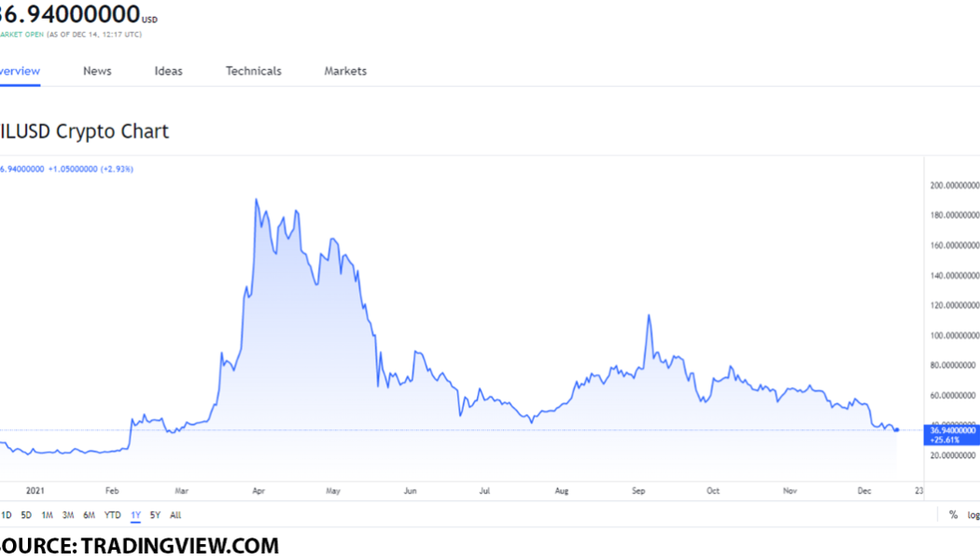Show All available price history
Viewport: 980px width, 560px height.
tap(174, 514)
